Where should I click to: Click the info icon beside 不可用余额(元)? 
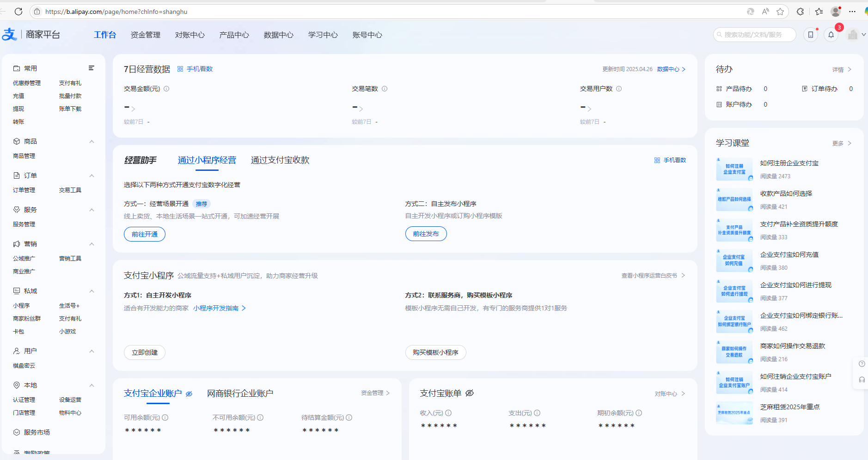coord(260,418)
